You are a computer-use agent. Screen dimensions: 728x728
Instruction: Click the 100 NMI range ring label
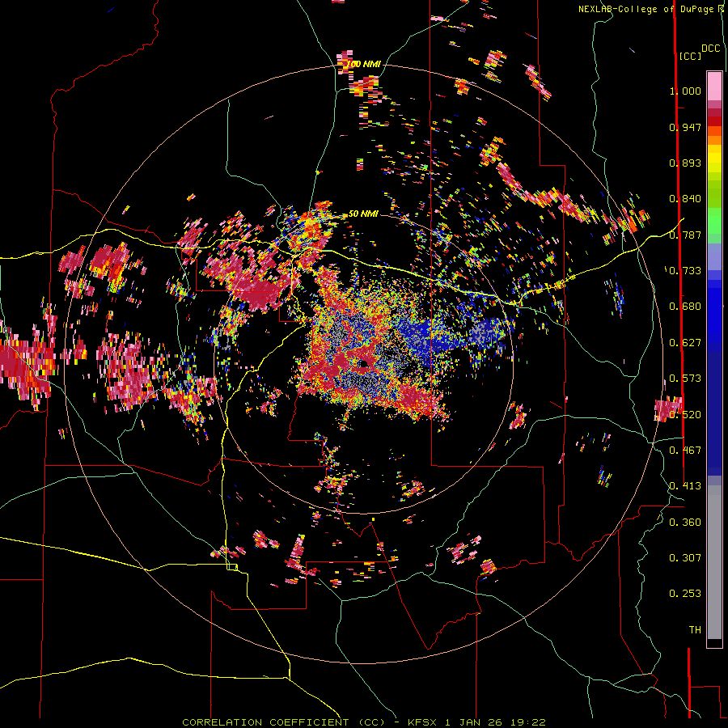tap(363, 64)
